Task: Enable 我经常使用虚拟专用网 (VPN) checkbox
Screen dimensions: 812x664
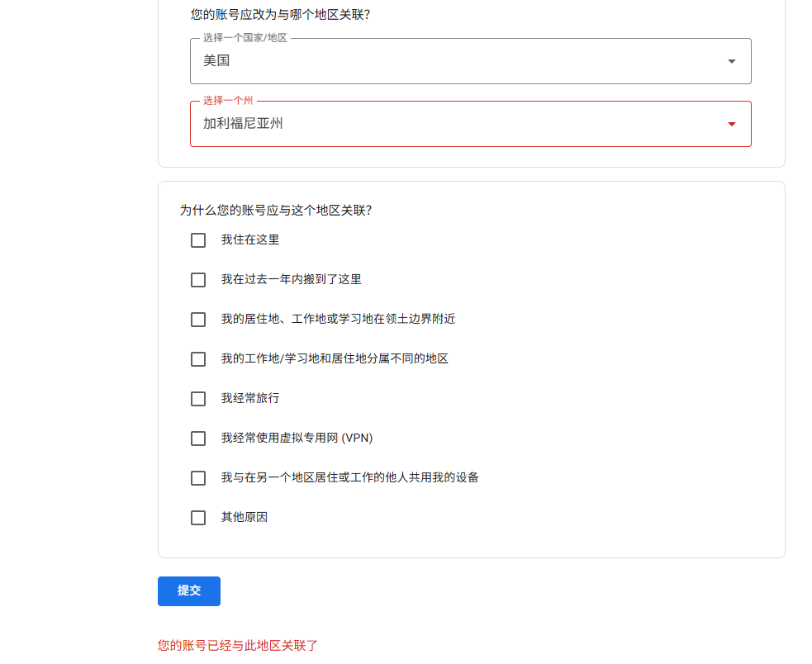Action: coord(197,439)
